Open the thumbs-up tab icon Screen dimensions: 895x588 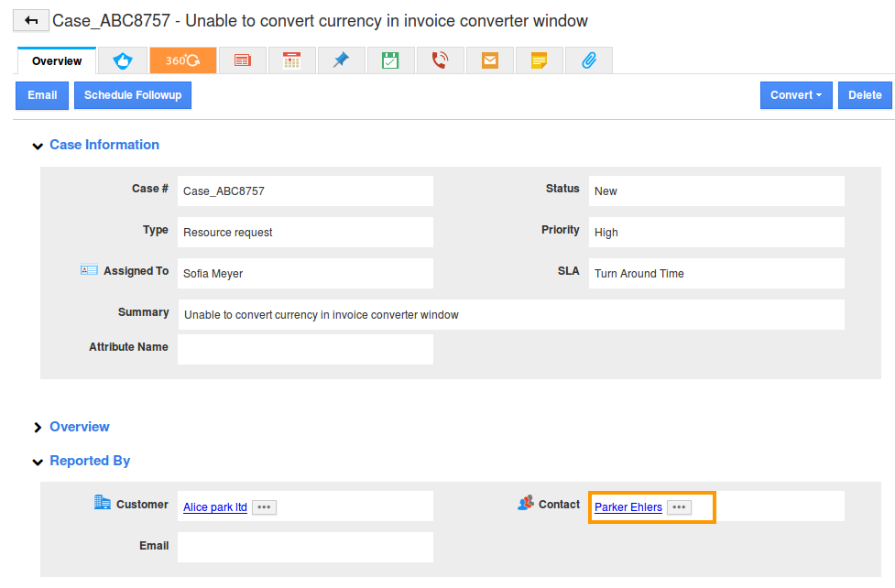pyautogui.click(x=122, y=60)
